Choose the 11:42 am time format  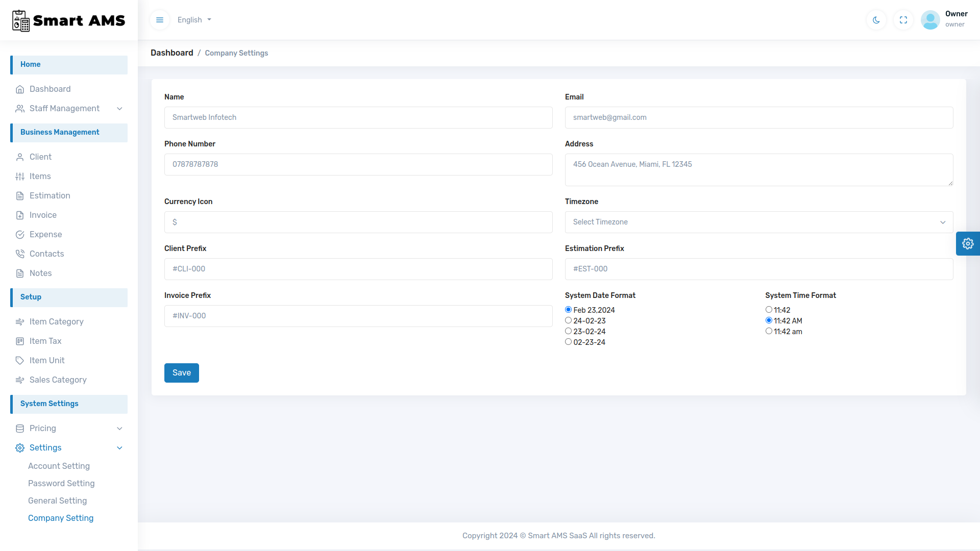coord(769,331)
